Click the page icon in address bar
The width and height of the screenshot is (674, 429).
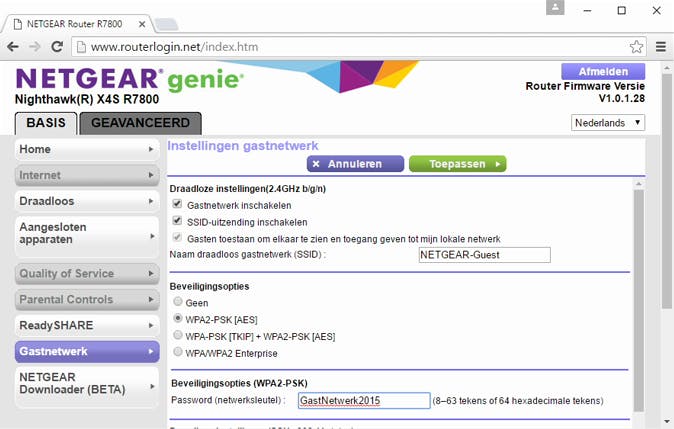(x=81, y=47)
